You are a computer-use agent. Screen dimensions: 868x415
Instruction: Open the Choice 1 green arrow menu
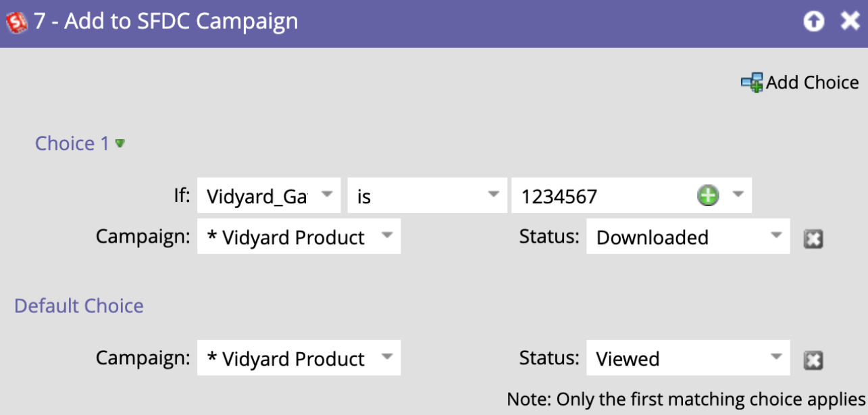click(x=120, y=143)
